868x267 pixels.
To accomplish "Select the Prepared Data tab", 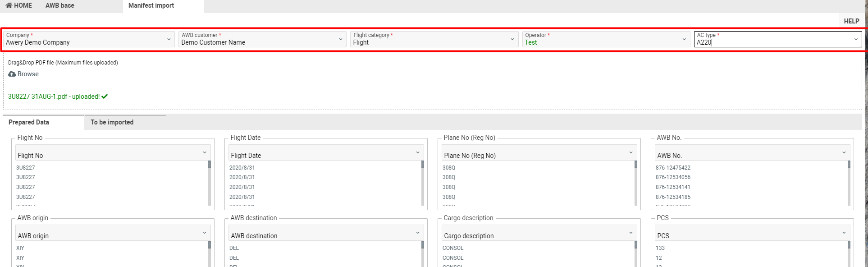I will (x=29, y=122).
